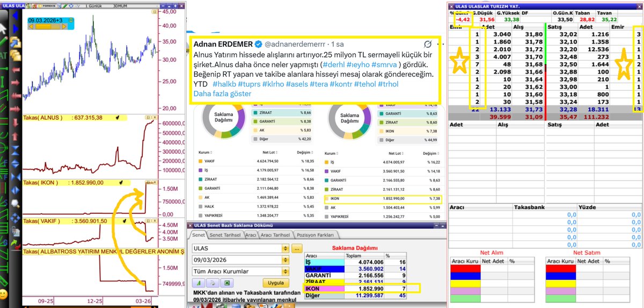Open the #asels hashtag link
This screenshot has height=308, width=644.
pos(298,84)
